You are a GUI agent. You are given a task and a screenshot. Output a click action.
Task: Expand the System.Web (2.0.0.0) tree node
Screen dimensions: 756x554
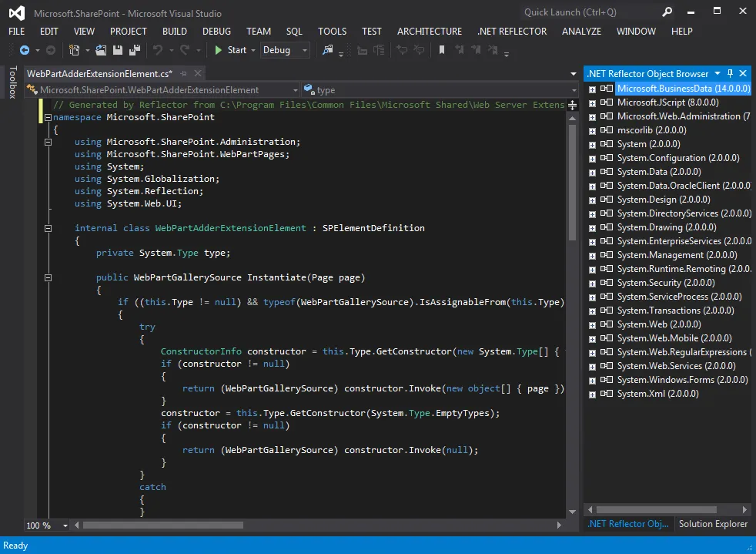pos(592,324)
